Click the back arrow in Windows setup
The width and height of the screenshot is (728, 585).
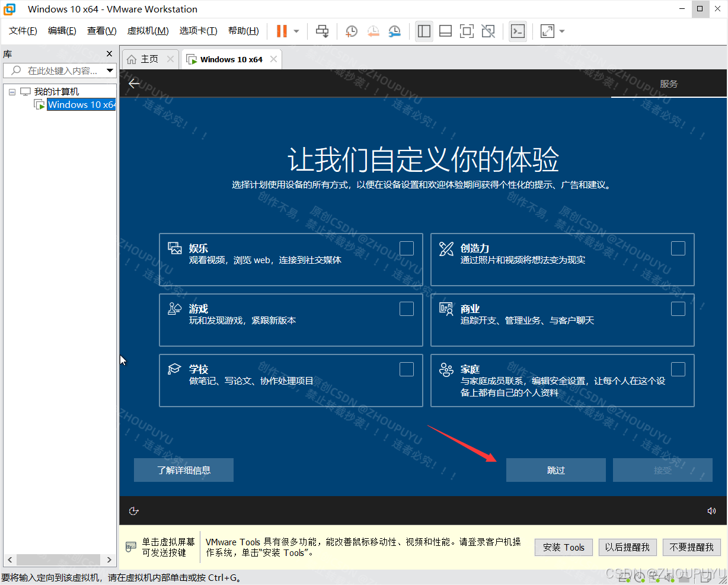pyautogui.click(x=135, y=84)
